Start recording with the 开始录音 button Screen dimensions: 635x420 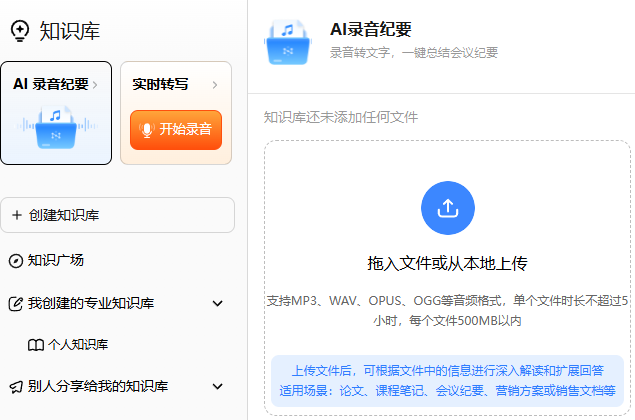pos(176,129)
